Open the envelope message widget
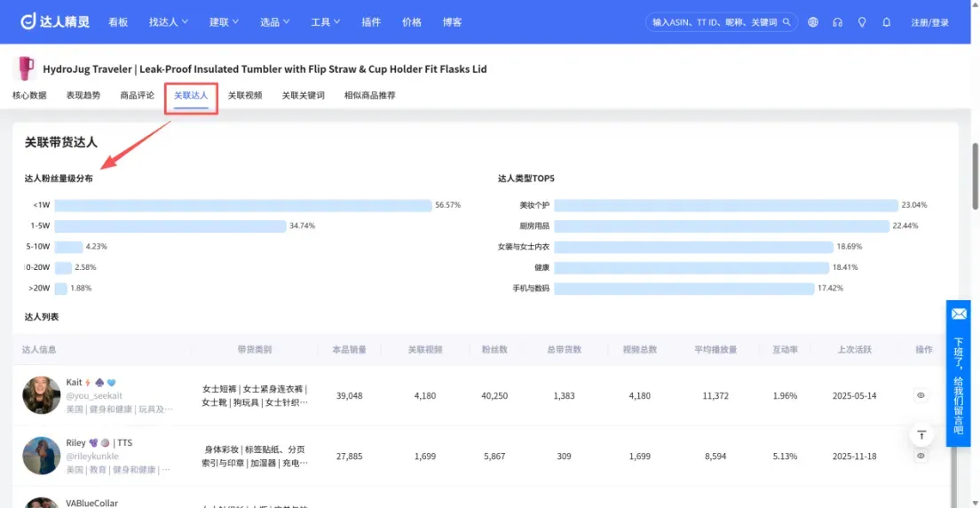The image size is (980, 508). [959, 314]
